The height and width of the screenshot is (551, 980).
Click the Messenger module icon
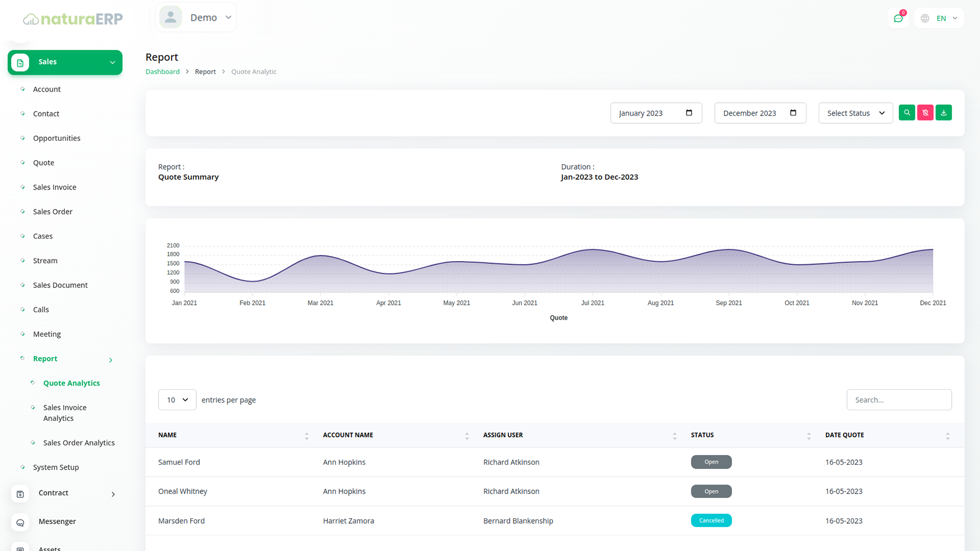click(20, 523)
